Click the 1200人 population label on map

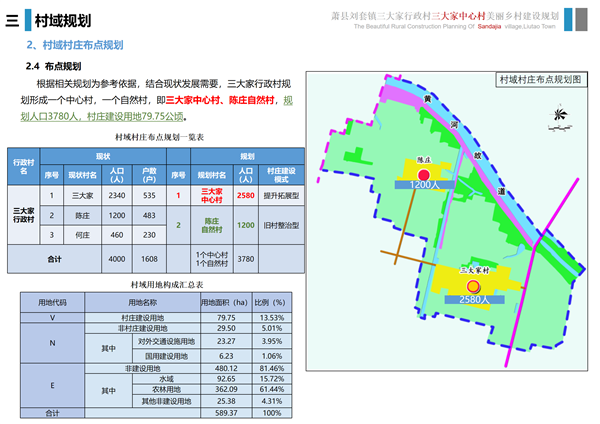point(424,185)
